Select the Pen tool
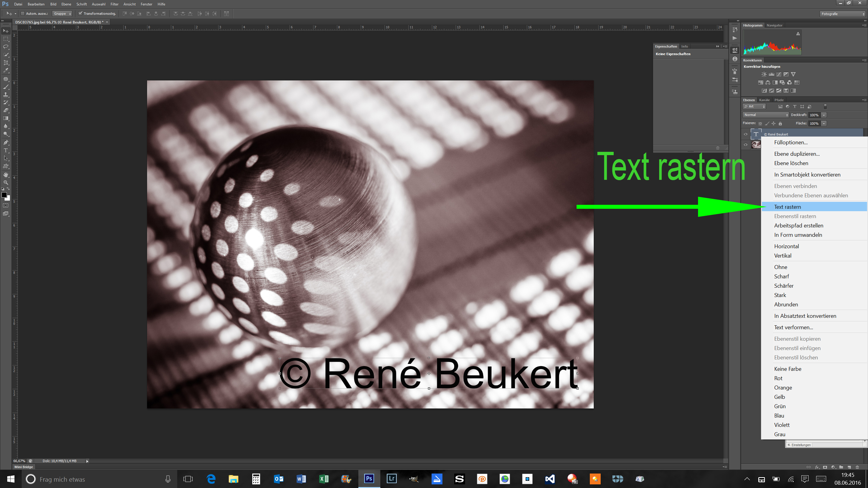 6,142
